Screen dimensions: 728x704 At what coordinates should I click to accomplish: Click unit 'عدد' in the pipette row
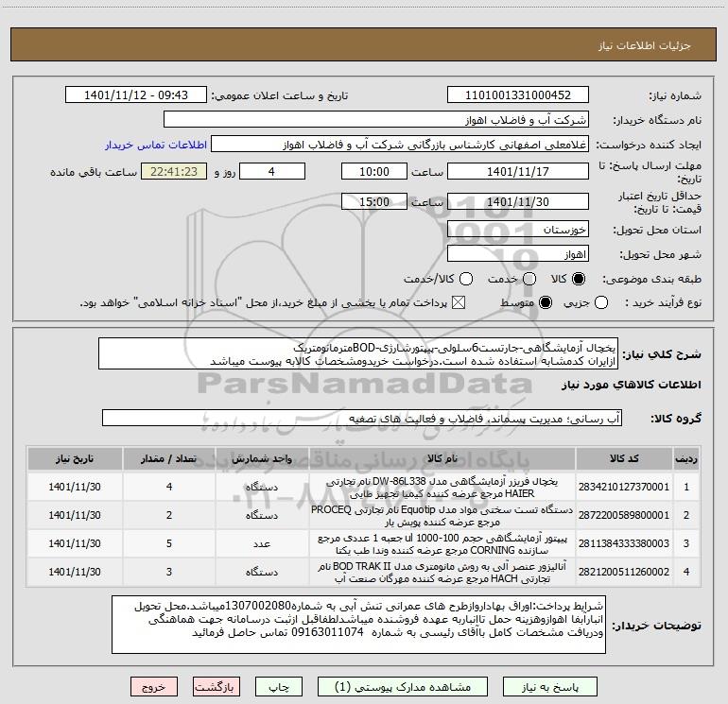[262, 543]
